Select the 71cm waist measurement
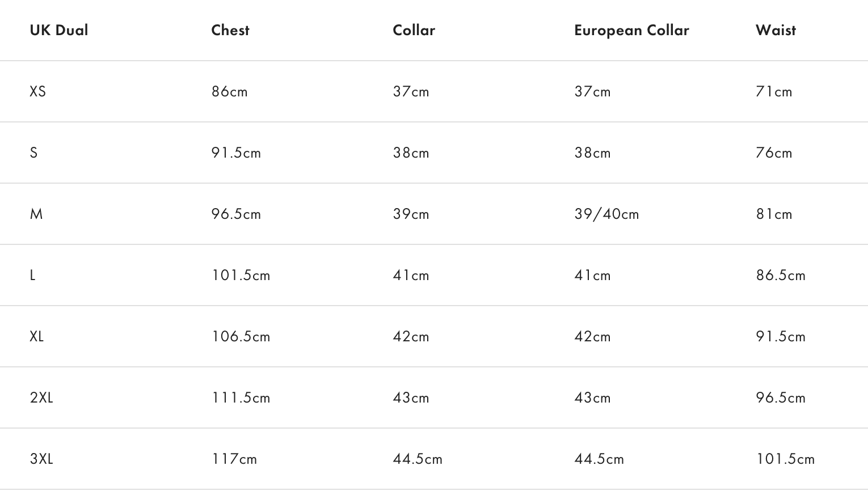The height and width of the screenshot is (491, 868). pyautogui.click(x=774, y=92)
